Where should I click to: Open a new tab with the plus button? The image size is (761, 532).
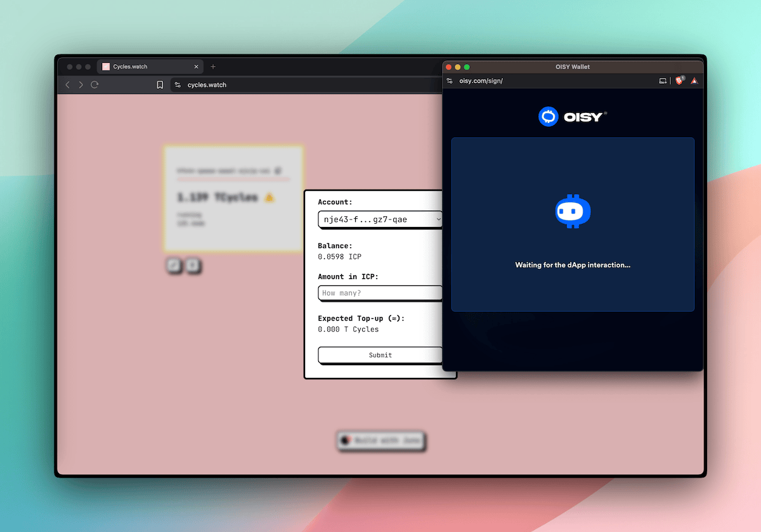click(212, 66)
